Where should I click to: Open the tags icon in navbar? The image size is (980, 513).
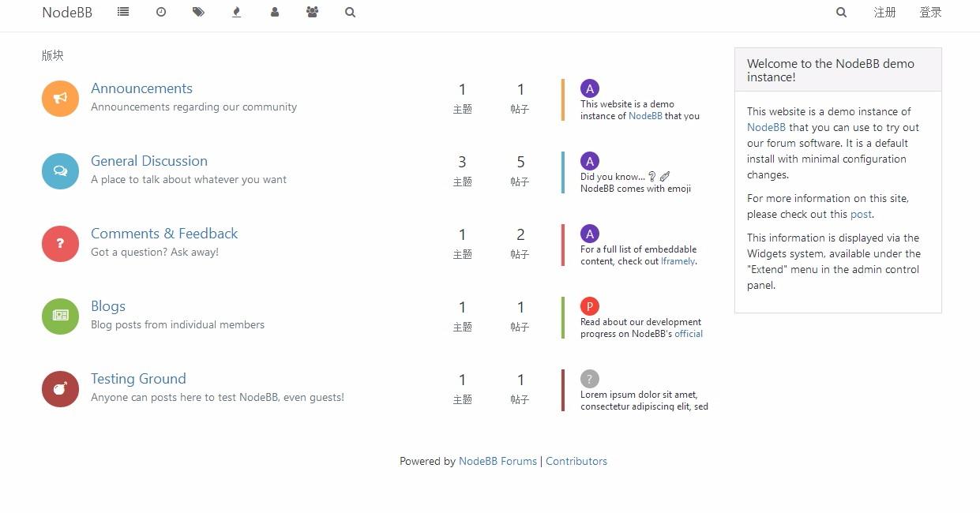pyautogui.click(x=198, y=12)
